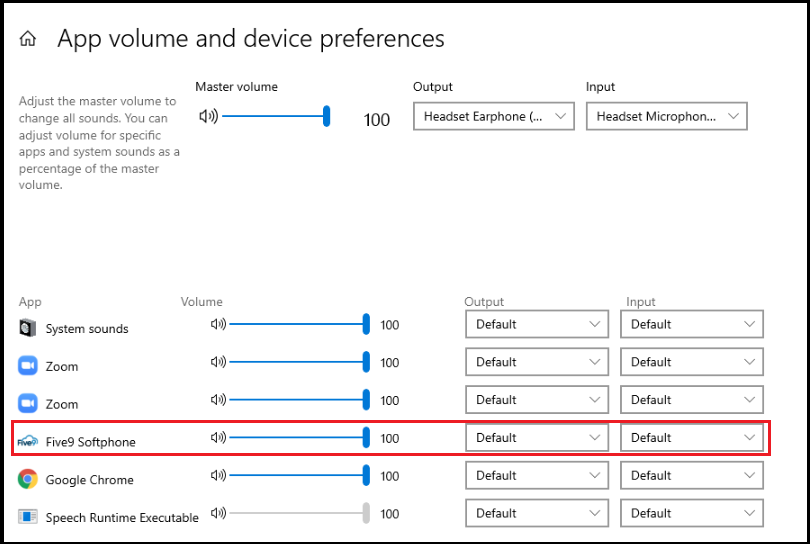Open Google Chrome Output Default dropdown

pyautogui.click(x=537, y=475)
